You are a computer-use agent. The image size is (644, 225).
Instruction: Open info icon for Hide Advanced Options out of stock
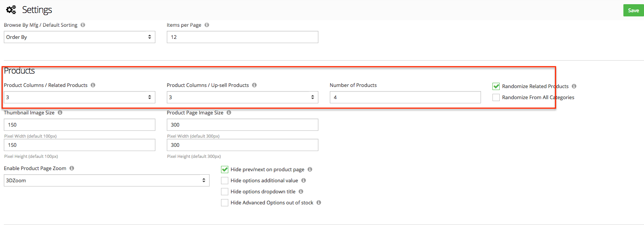tap(319, 202)
